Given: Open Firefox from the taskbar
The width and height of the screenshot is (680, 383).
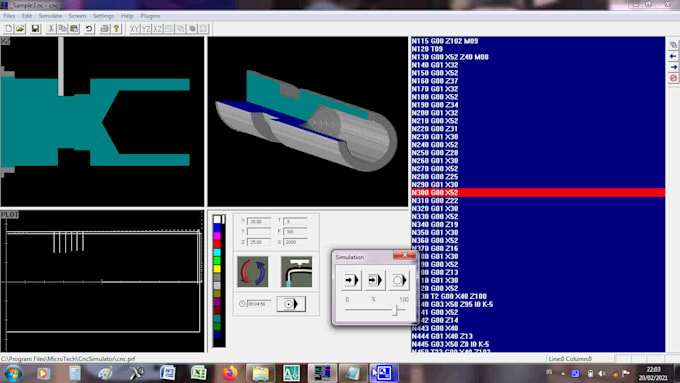Looking at the screenshot, I should pos(229,373).
